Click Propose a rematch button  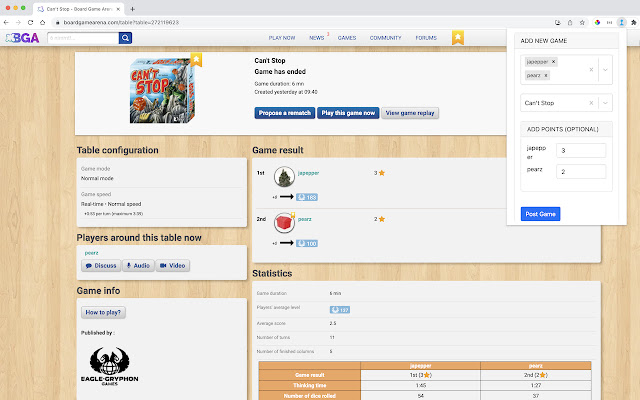[285, 113]
